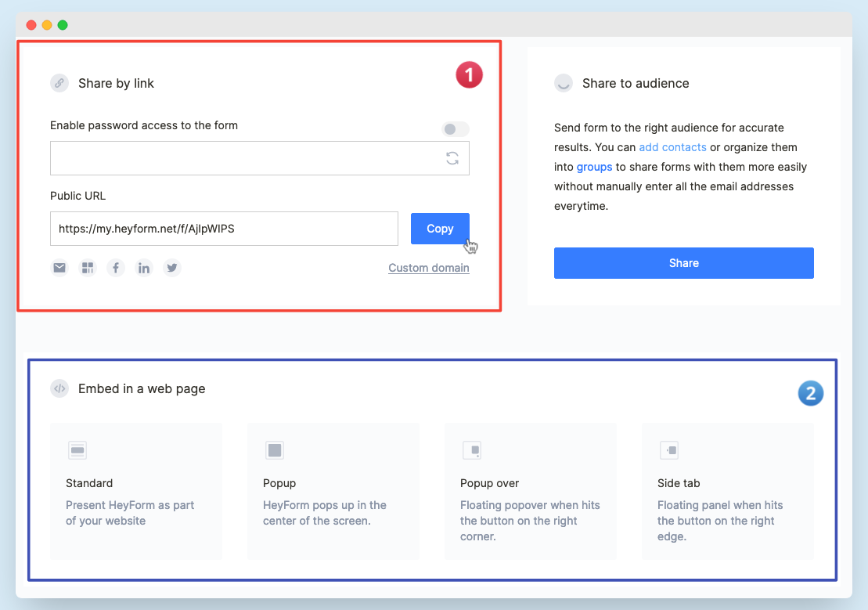The width and height of the screenshot is (868, 610).
Task: Copy the public form URL
Action: (x=440, y=229)
